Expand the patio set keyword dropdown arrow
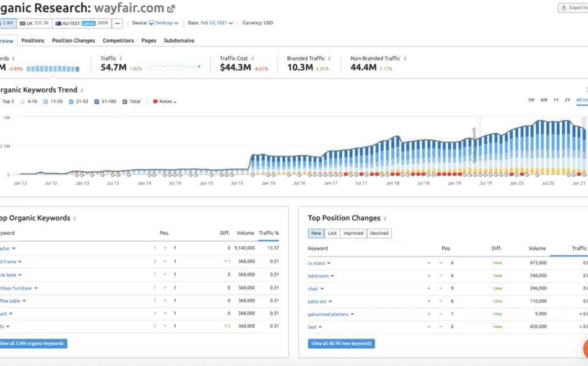The width and height of the screenshot is (588, 366). point(330,302)
